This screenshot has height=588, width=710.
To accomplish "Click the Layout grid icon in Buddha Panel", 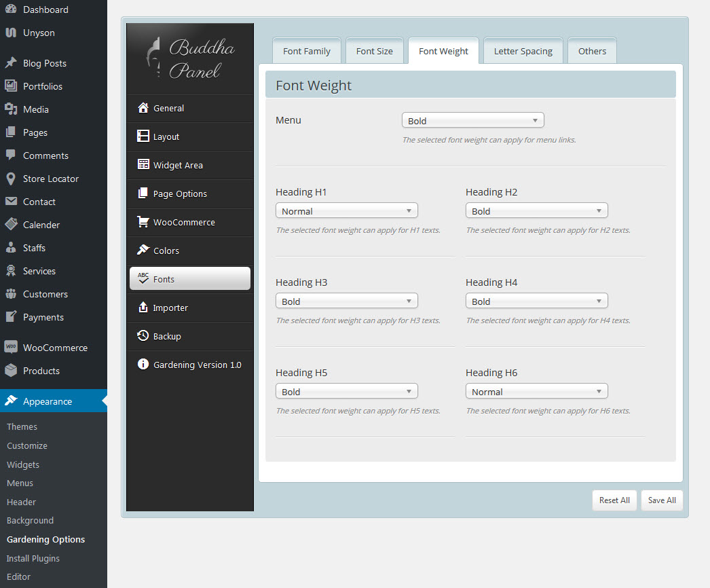I will click(x=143, y=136).
